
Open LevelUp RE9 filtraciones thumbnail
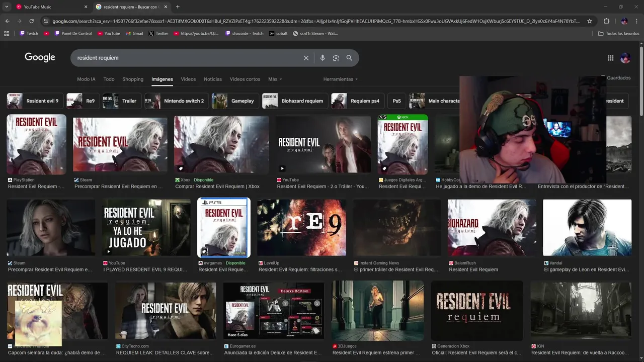(x=302, y=228)
